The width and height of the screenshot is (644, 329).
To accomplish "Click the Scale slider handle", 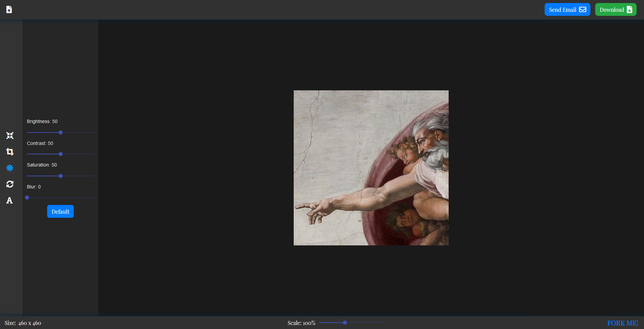I will (x=345, y=323).
